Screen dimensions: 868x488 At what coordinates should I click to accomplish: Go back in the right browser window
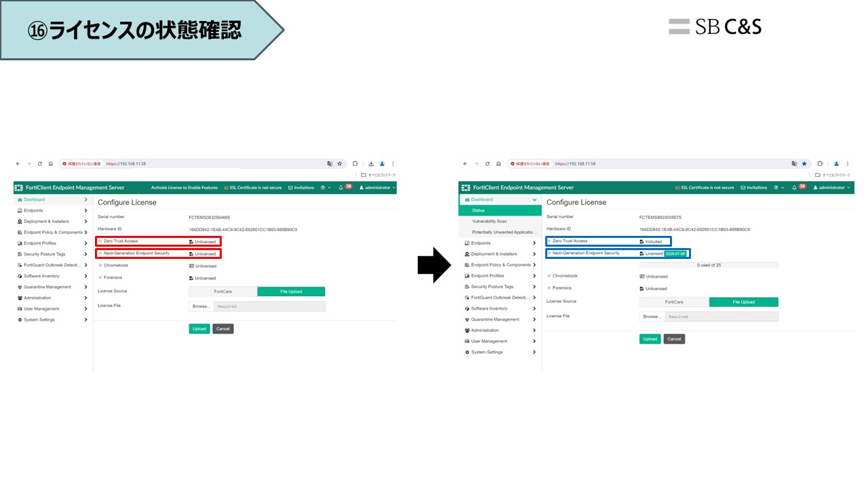click(x=465, y=163)
